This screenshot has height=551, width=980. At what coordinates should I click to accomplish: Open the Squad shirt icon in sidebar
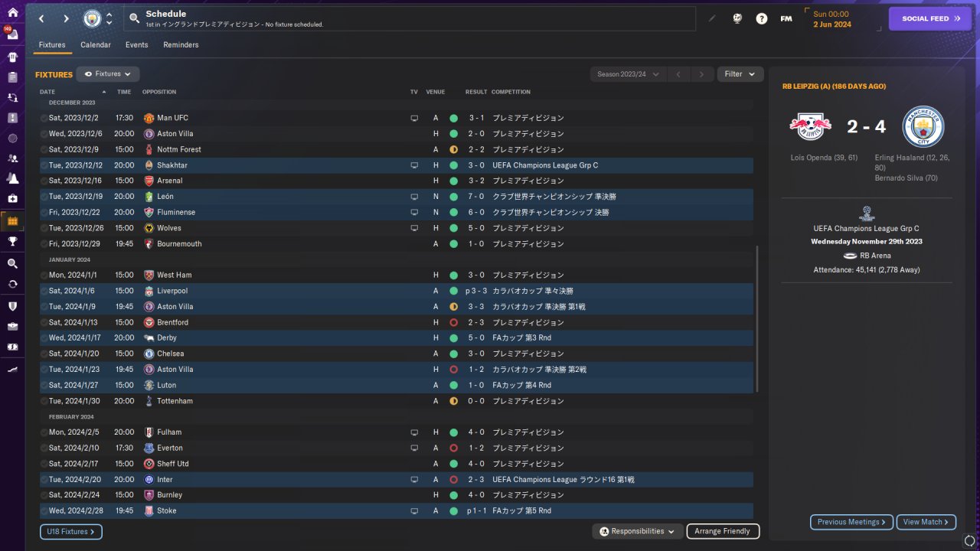coord(12,57)
